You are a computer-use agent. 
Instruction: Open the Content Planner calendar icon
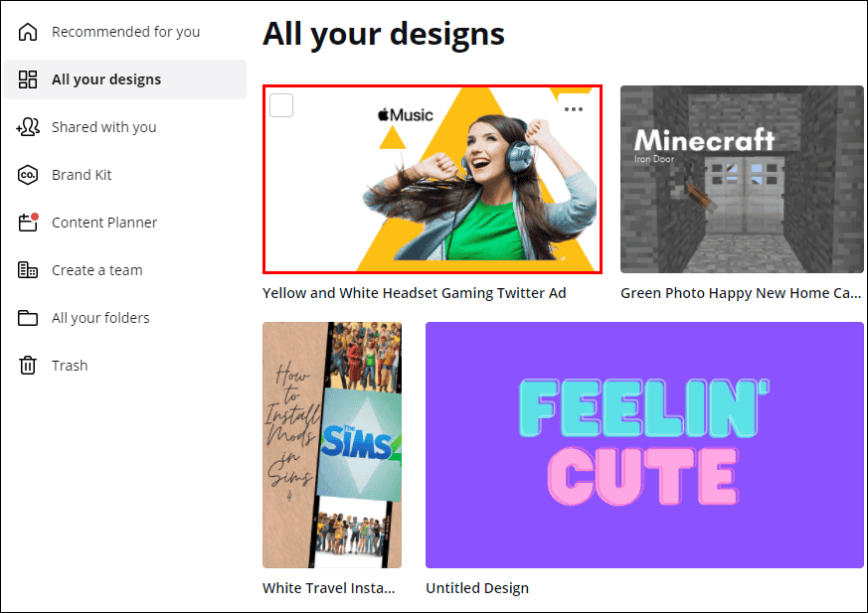pos(30,222)
